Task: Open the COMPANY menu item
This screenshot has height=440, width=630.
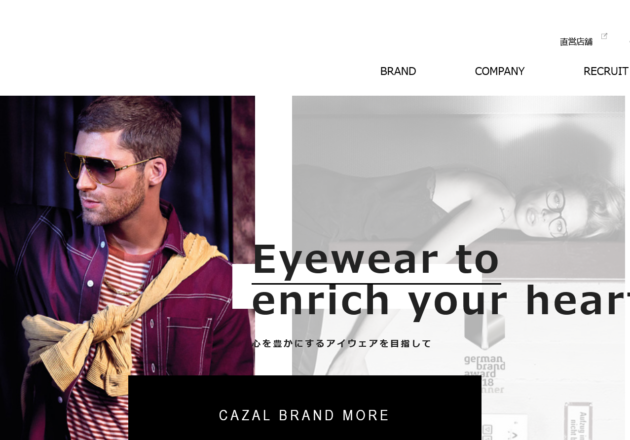Action: pos(499,71)
